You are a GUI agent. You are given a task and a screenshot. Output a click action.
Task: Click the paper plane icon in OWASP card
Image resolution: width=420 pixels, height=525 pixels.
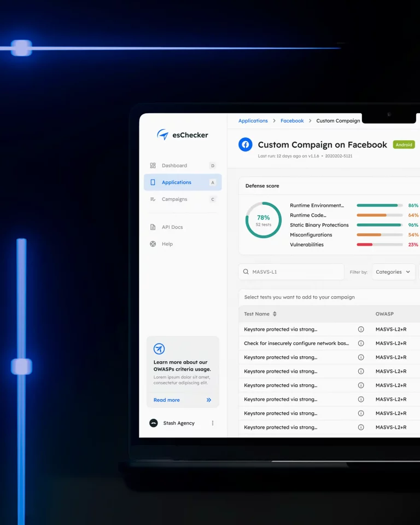[159, 349]
